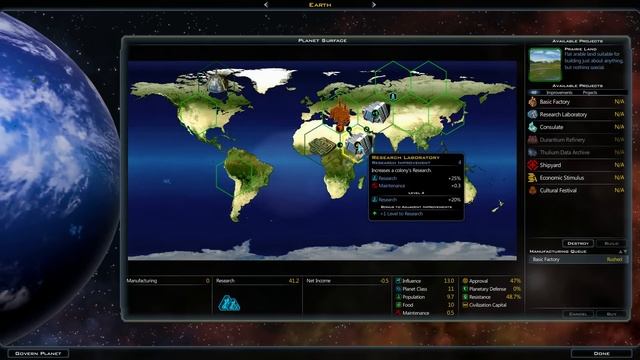Select Research Laboratory in available projects
The image size is (640, 360).
point(577,114)
